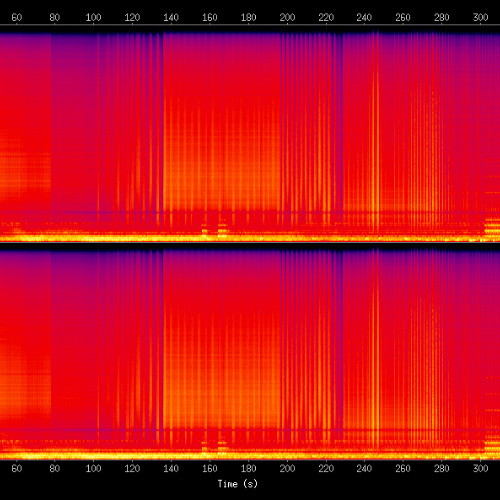
Task: Select the 120 marker on the bottom time axis
Action: (132, 468)
